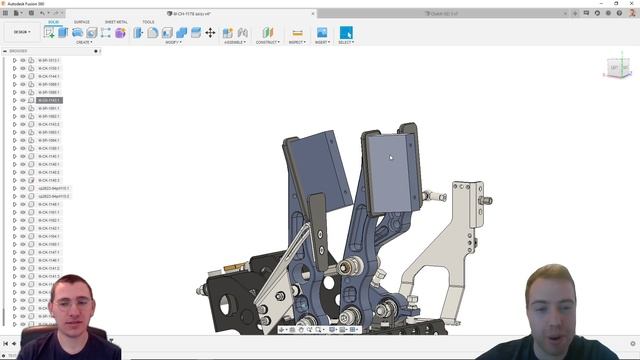Open the INSERT dropdown menu
Viewport: 640px width, 360px height.
tap(322, 42)
